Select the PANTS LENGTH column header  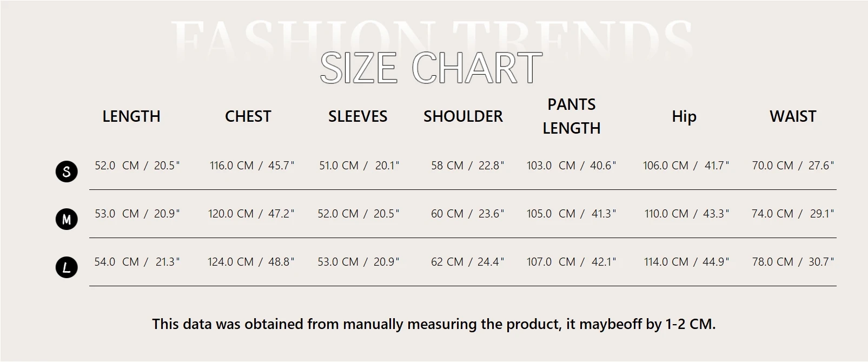click(x=572, y=116)
